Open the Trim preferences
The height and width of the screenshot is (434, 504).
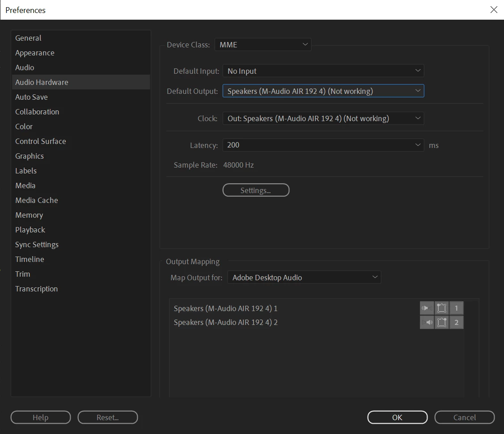(x=81, y=274)
